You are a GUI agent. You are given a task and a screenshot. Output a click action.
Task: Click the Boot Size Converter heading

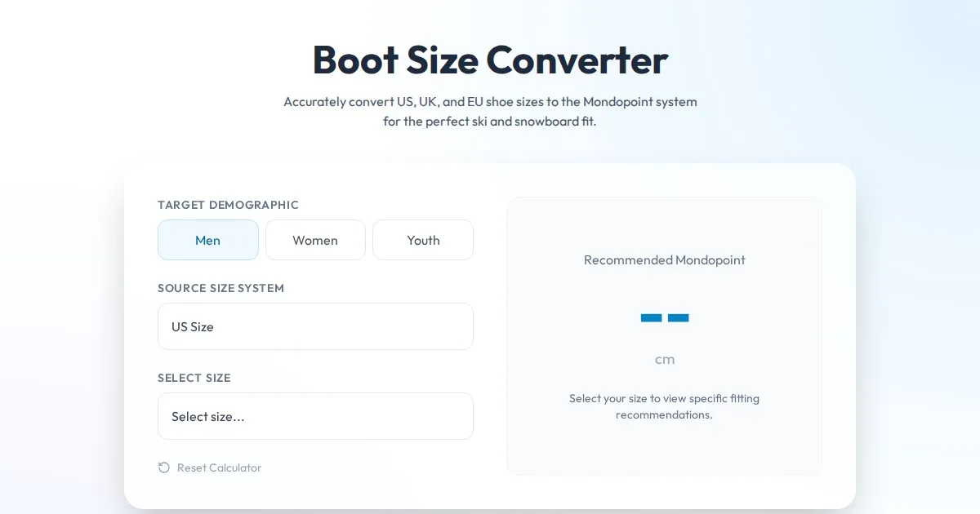click(490, 60)
